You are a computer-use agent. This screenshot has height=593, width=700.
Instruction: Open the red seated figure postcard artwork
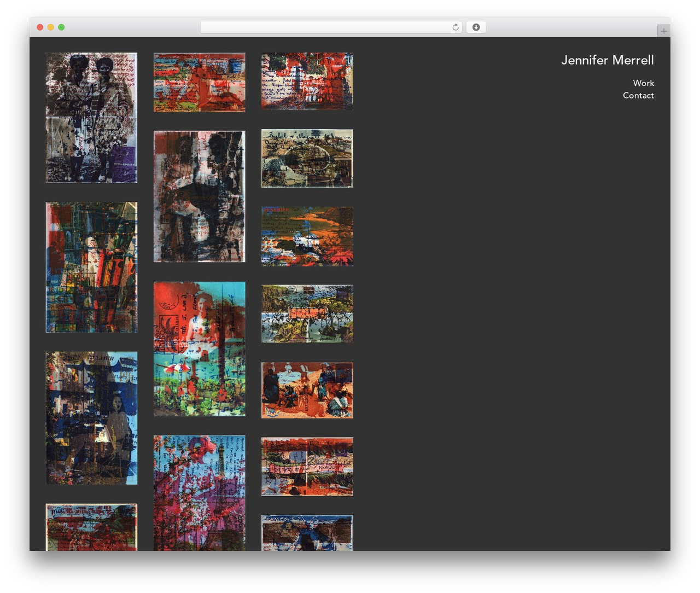pos(199,82)
